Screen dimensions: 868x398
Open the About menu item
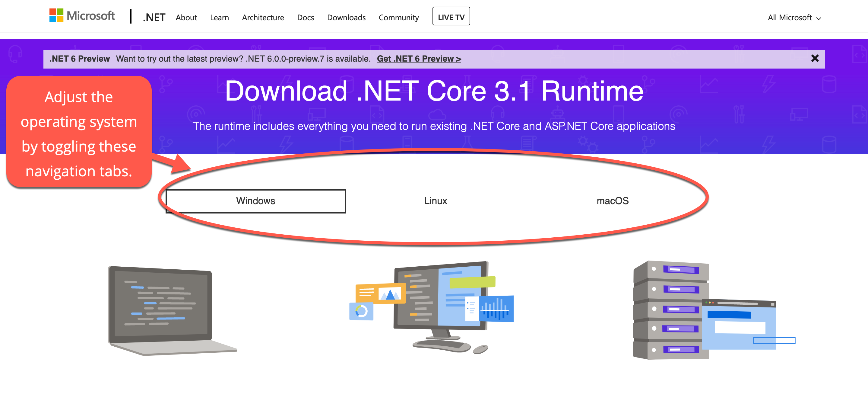(x=186, y=18)
